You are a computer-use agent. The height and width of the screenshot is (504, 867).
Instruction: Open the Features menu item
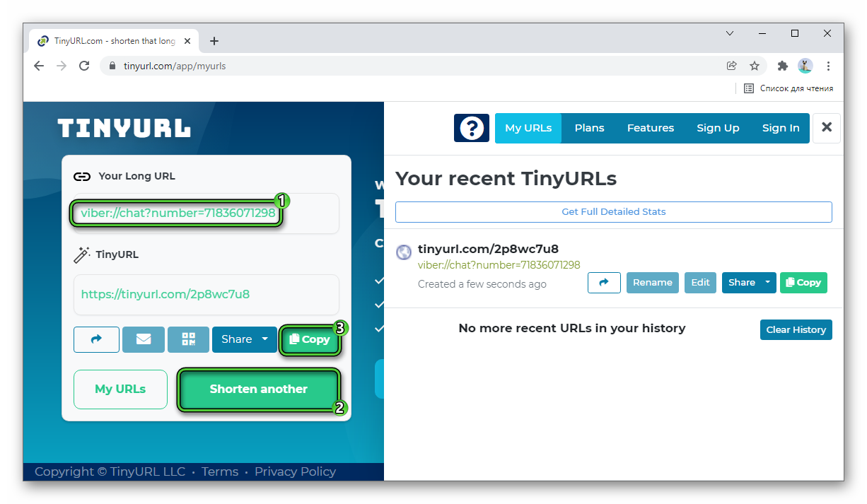(650, 128)
